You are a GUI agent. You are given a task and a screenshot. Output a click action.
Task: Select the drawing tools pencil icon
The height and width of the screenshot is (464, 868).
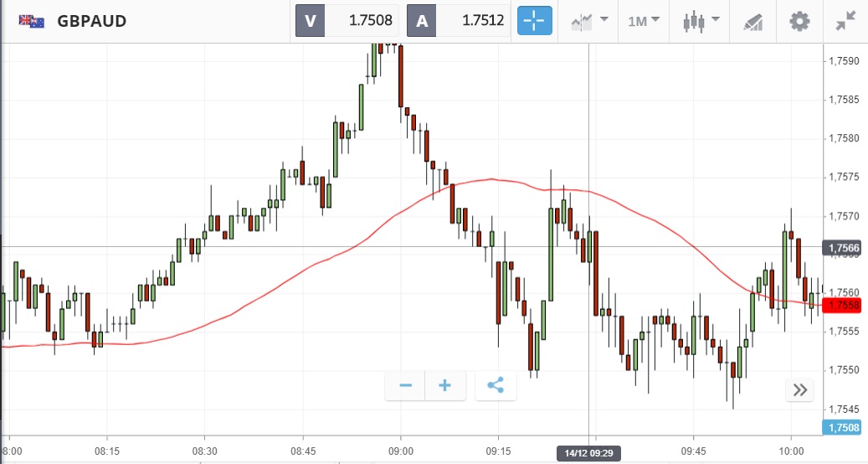point(753,21)
